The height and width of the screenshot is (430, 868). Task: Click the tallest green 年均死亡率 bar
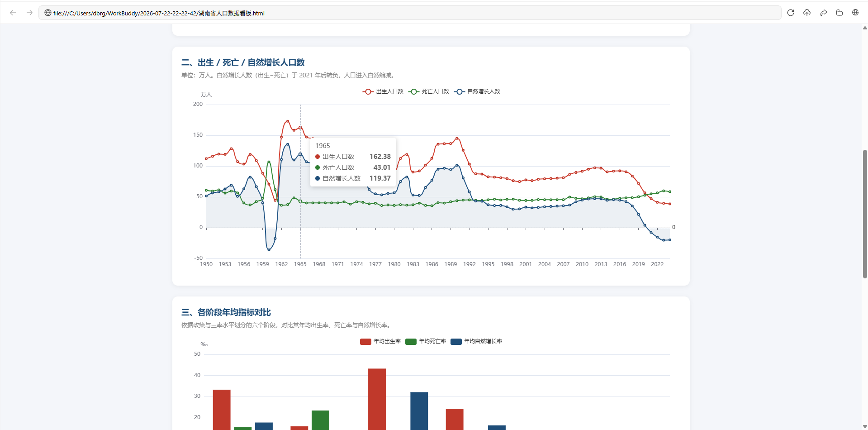pyautogui.click(x=320, y=420)
